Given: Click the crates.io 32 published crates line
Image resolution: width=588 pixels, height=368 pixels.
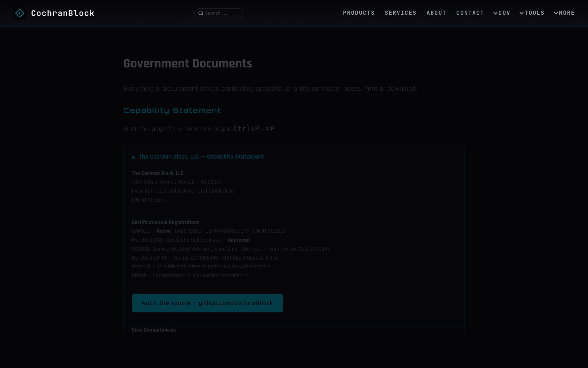Looking at the screenshot, I should point(201,267).
